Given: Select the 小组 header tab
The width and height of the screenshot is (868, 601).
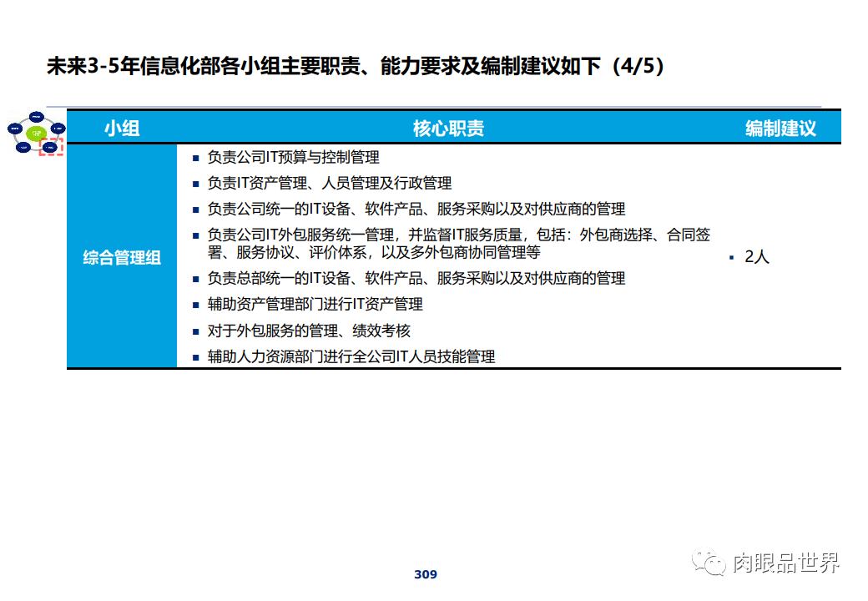Looking at the screenshot, I should click(122, 128).
